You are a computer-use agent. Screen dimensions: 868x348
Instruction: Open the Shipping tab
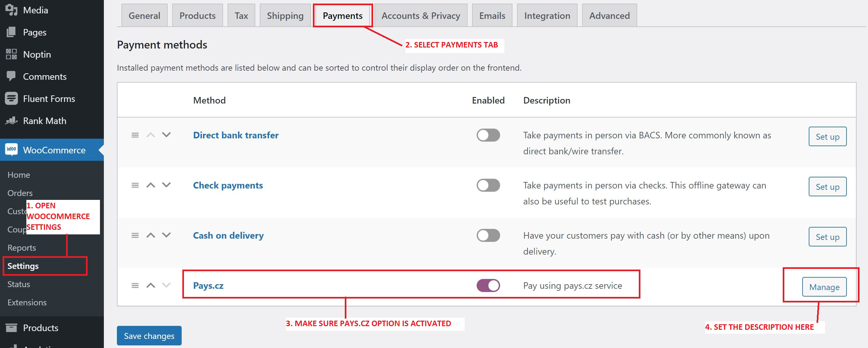click(x=285, y=16)
